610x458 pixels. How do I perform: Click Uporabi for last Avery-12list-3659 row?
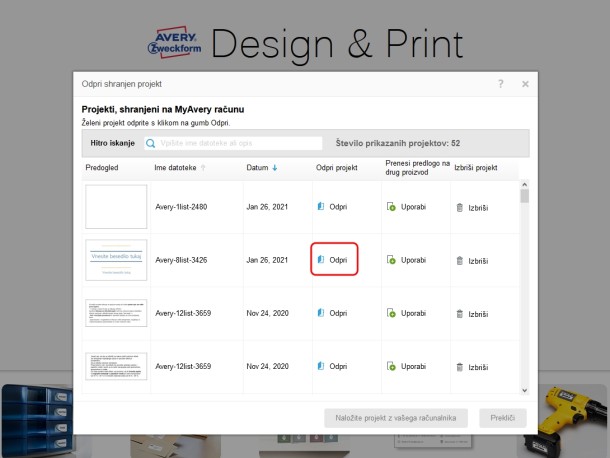click(x=406, y=367)
